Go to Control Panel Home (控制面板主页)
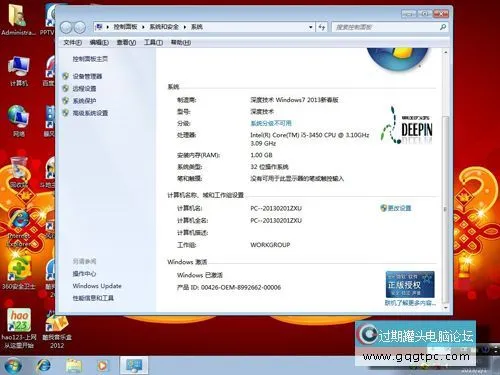This screenshot has height=375, width=500. 90,59
